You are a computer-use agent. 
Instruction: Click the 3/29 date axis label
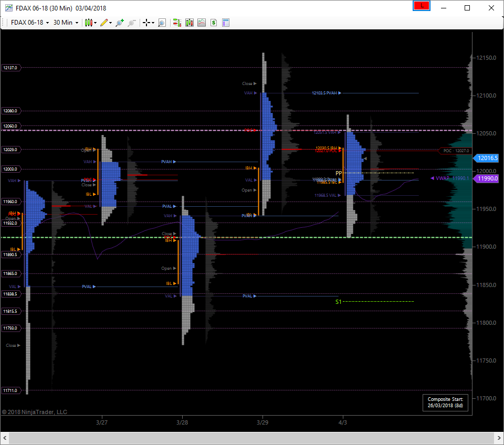coord(262,422)
